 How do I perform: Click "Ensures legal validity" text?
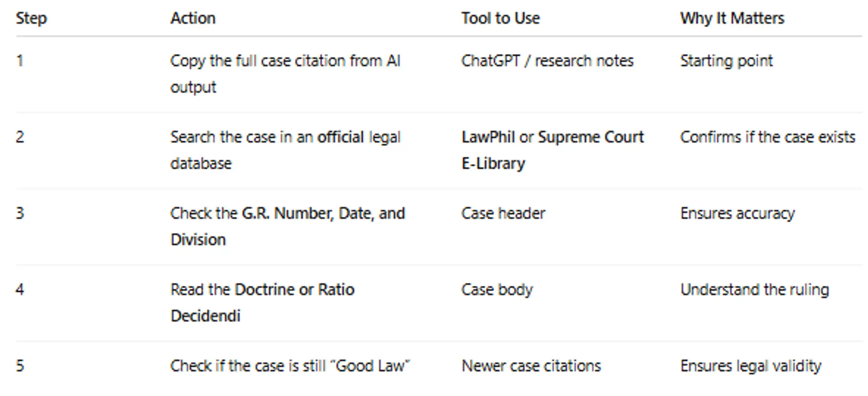click(x=750, y=366)
